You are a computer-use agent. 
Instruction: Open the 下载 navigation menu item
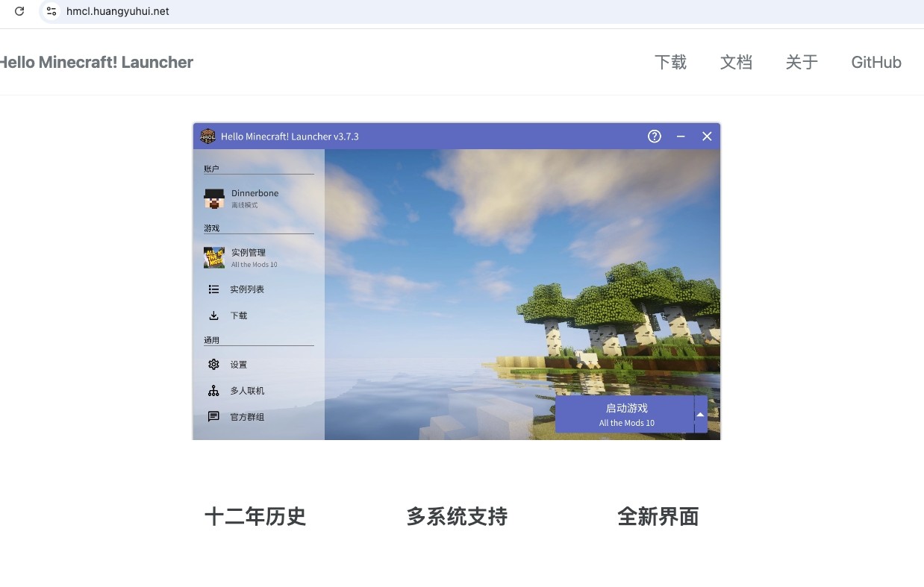pos(670,62)
